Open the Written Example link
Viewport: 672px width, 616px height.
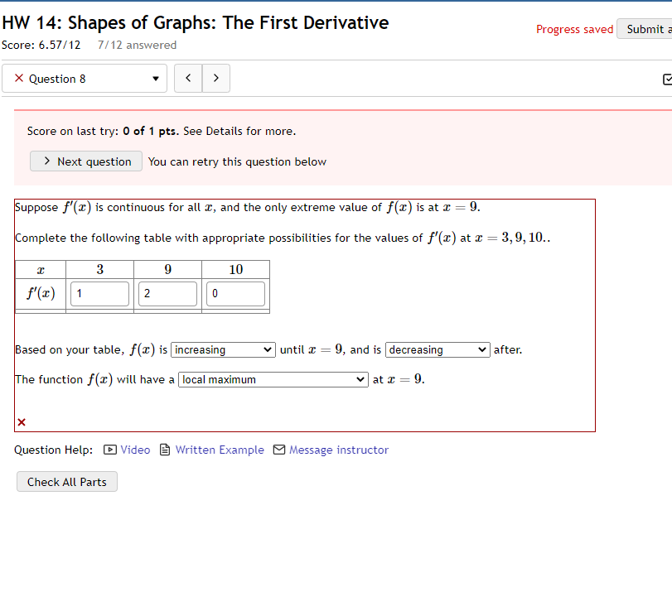220,450
